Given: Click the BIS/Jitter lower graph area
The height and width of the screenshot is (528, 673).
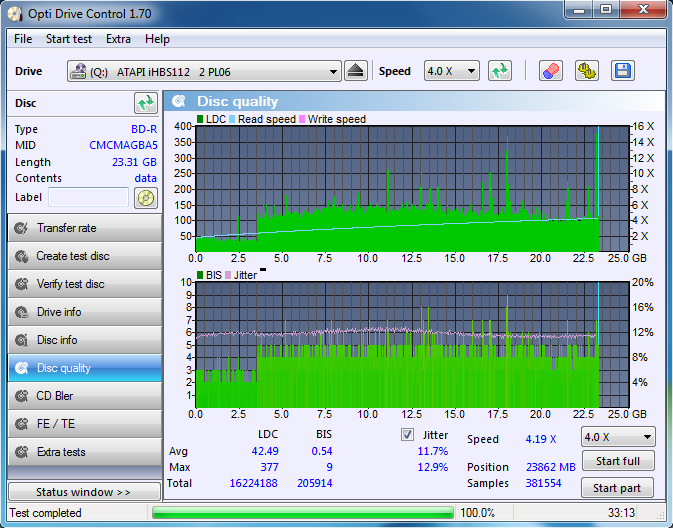Looking at the screenshot, I should [x=412, y=345].
